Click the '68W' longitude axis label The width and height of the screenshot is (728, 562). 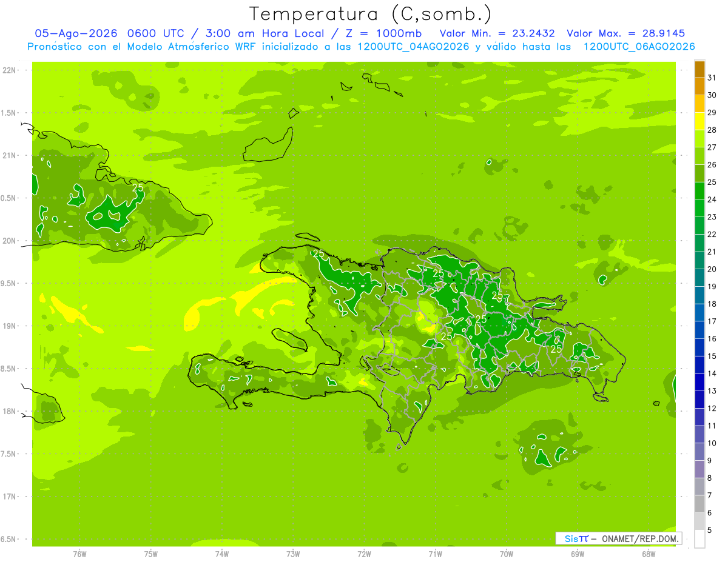[649, 554]
